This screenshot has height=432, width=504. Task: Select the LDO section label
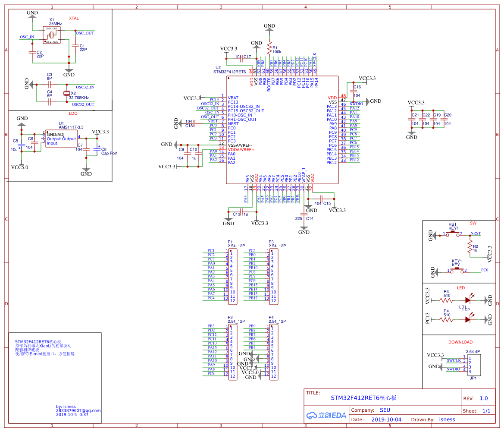[x=73, y=113]
